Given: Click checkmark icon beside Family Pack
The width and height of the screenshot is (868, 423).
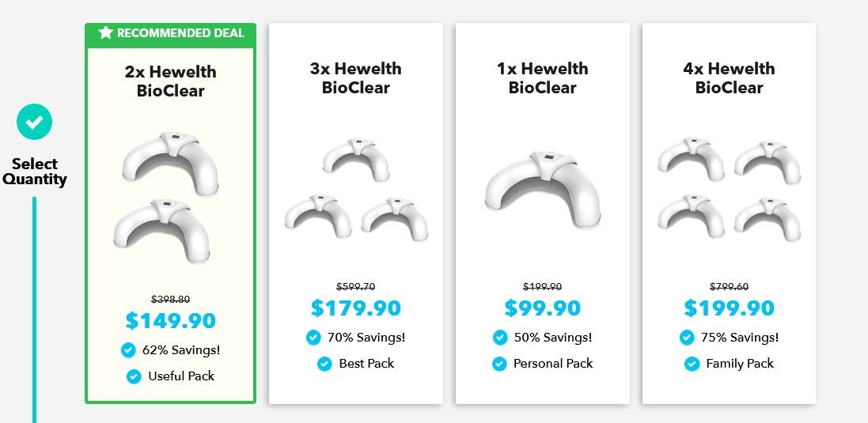Looking at the screenshot, I should tap(692, 363).
